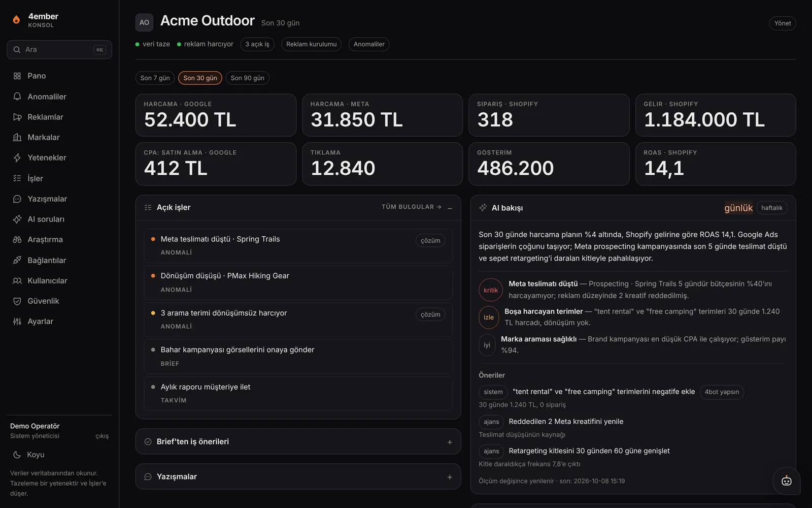The width and height of the screenshot is (812, 508).
Task: Click the AO brand avatar badge
Action: 144,22
